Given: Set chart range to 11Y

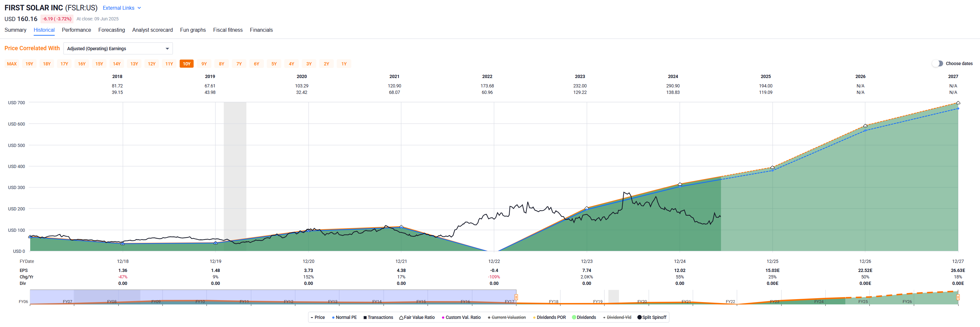Looking at the screenshot, I should click(x=169, y=64).
